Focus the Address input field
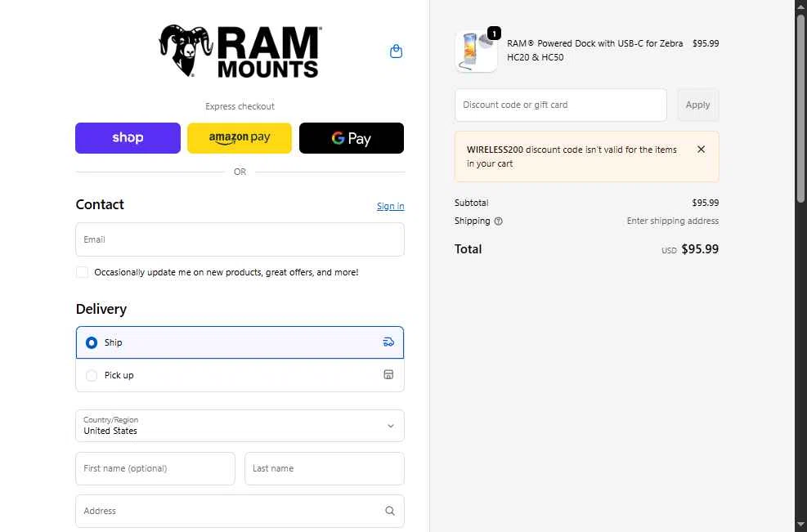Screen dimensions: 807x532 240,511
